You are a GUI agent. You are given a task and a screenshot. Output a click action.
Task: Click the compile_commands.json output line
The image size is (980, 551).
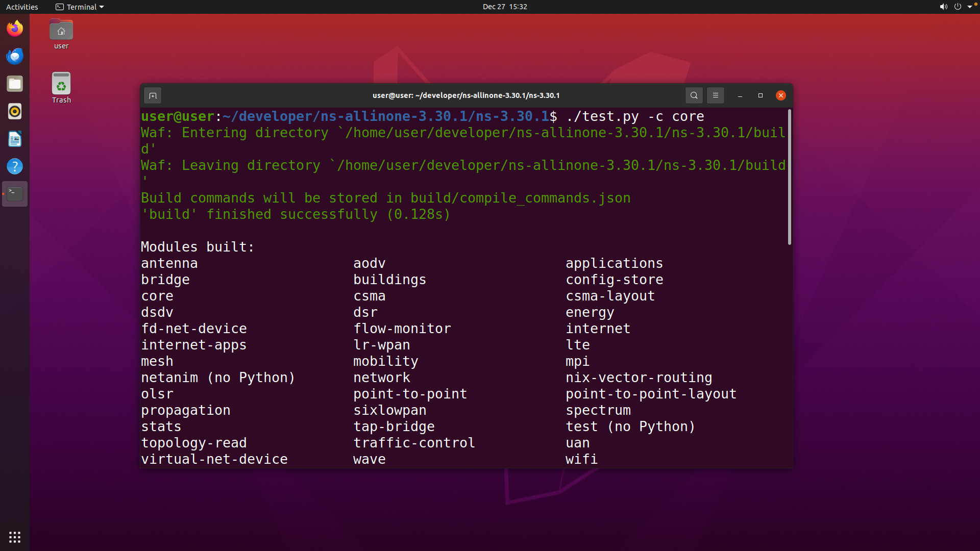click(386, 198)
